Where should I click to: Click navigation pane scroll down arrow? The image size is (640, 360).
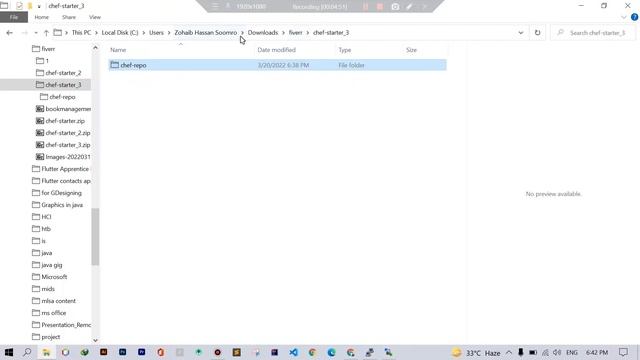coord(96,340)
